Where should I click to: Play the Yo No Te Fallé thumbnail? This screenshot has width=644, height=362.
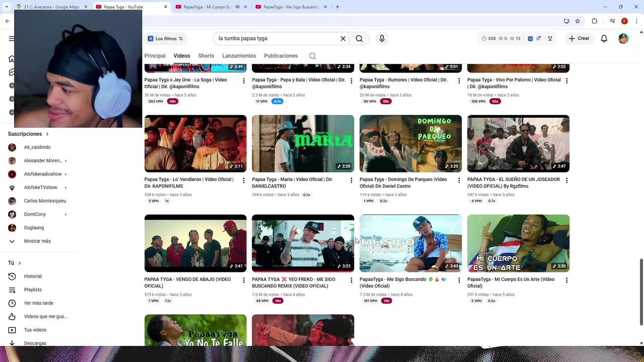pos(195,330)
